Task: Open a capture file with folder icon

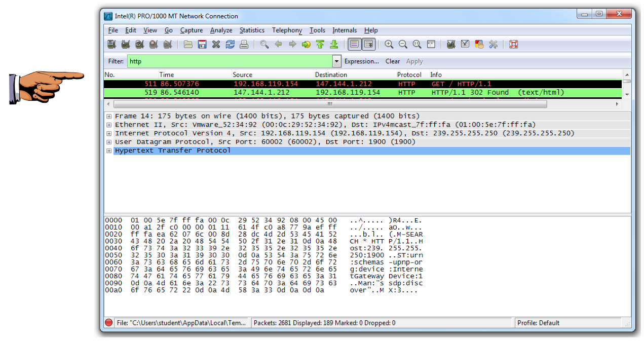Action: (x=188, y=45)
